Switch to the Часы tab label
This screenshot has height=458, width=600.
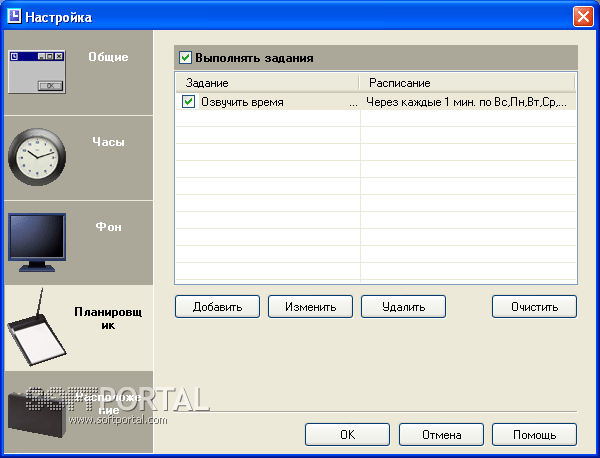click(108, 142)
